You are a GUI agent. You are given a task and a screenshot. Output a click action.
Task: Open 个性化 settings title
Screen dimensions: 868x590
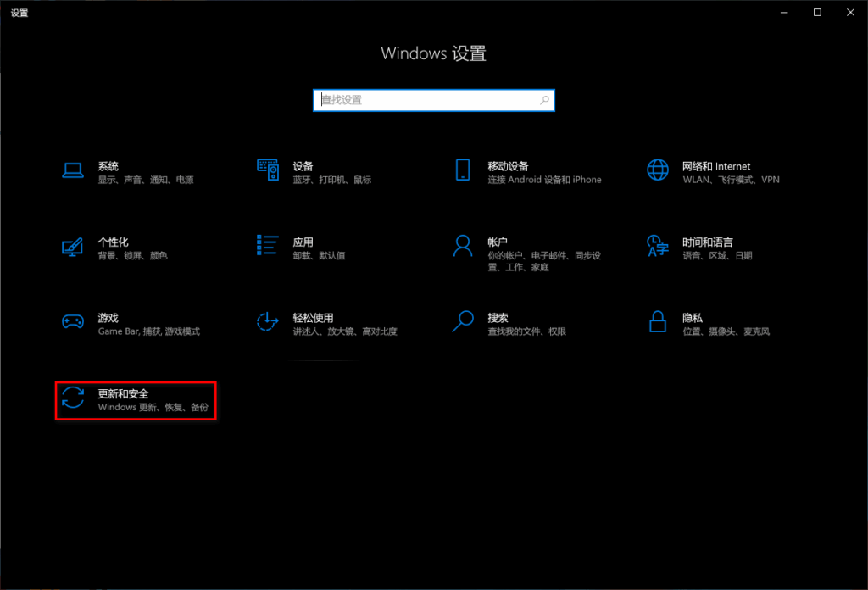click(113, 242)
